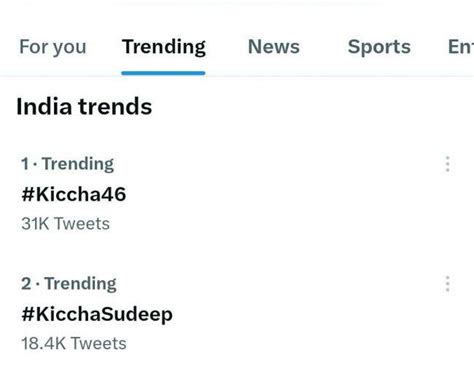Click the India trends heading
The image size is (474, 379).
click(x=84, y=106)
